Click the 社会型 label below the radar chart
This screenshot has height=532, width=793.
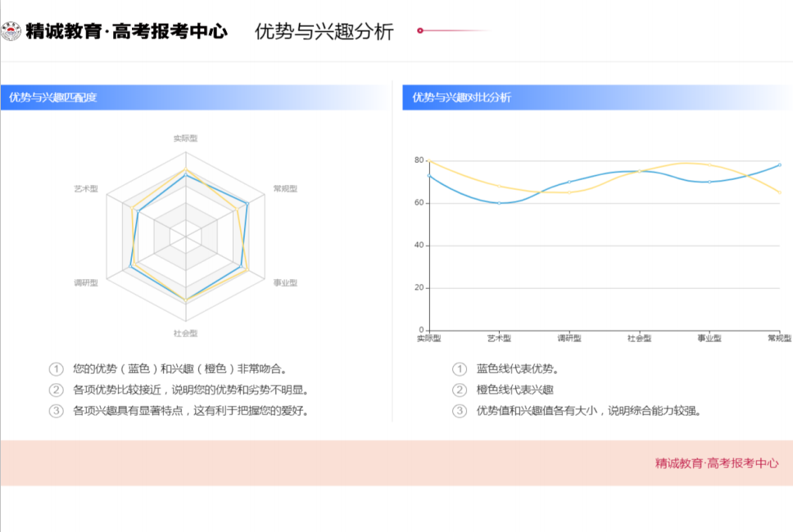point(185,334)
